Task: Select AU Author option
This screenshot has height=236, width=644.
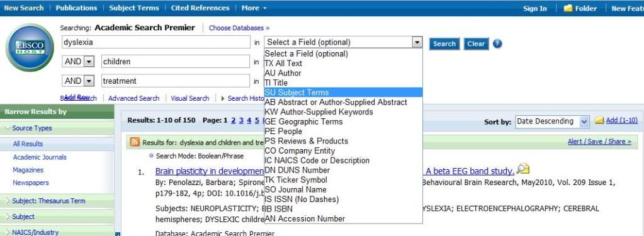Action: 343,73
